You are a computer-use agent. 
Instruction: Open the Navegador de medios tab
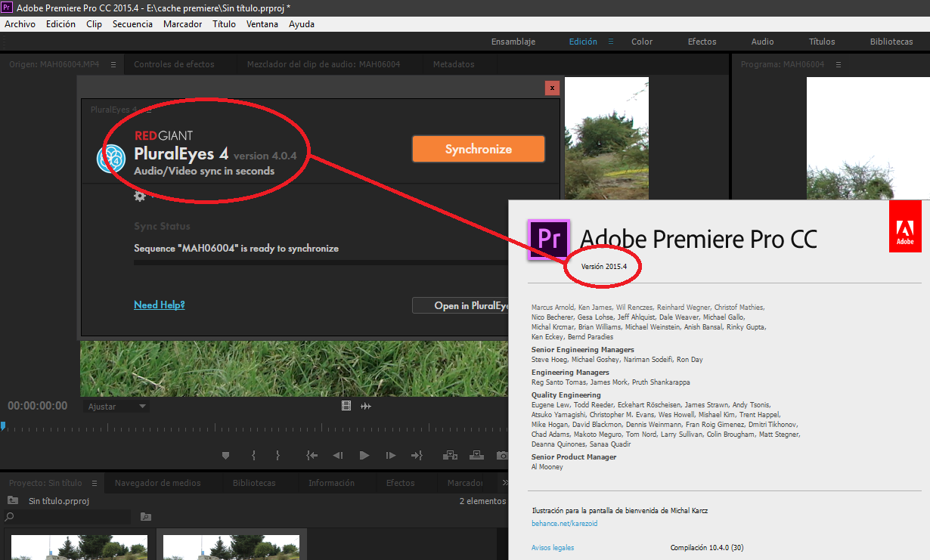point(158,483)
